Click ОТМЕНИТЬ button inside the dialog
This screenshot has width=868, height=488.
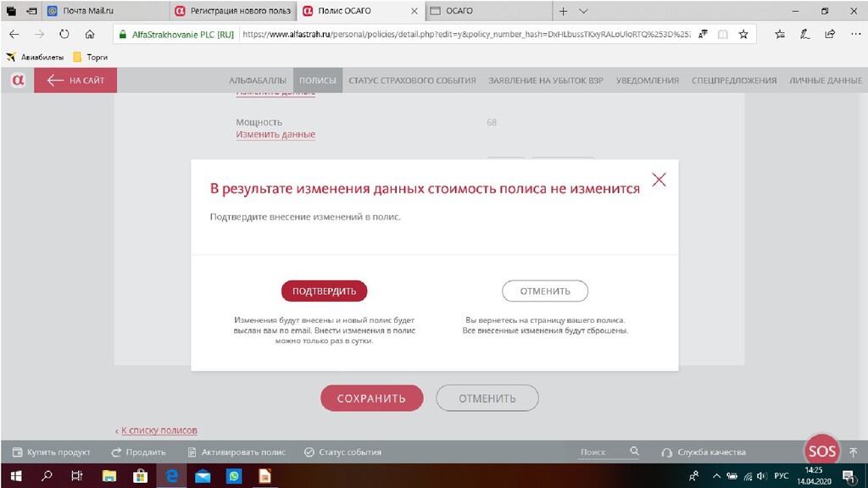tap(545, 291)
